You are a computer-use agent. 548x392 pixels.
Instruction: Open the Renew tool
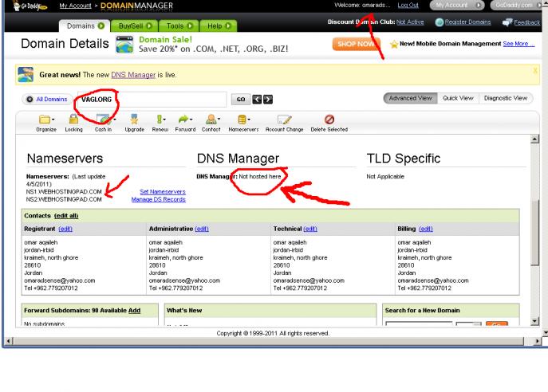pos(160,120)
